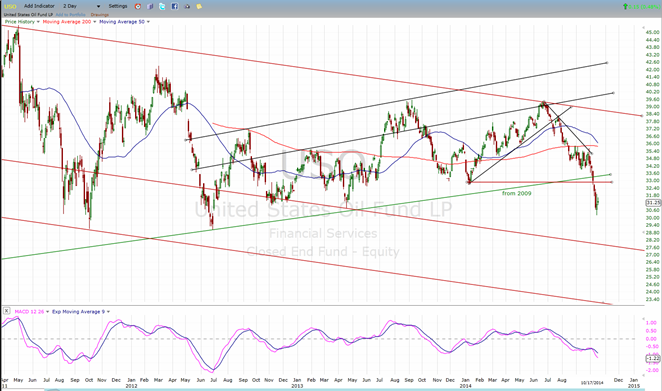The height and width of the screenshot is (391, 662).
Task: Click the camera snapshot icon
Action: [187, 6]
